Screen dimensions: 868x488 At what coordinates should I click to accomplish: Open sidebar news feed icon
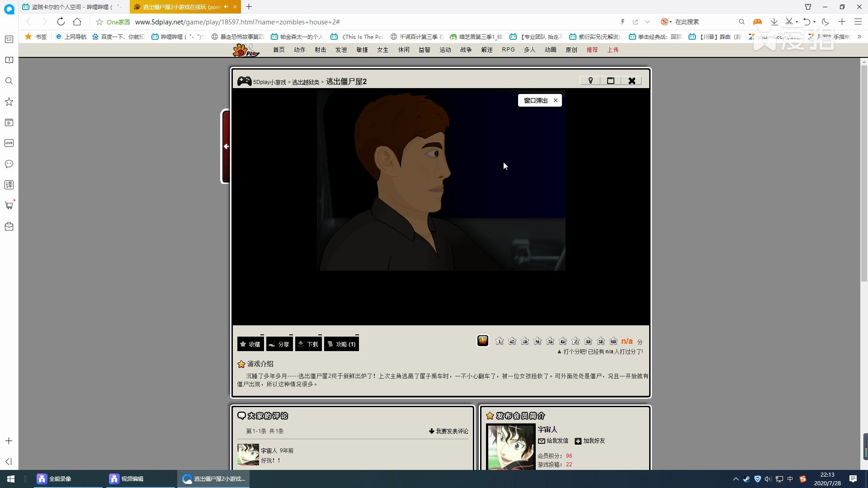[9, 39]
